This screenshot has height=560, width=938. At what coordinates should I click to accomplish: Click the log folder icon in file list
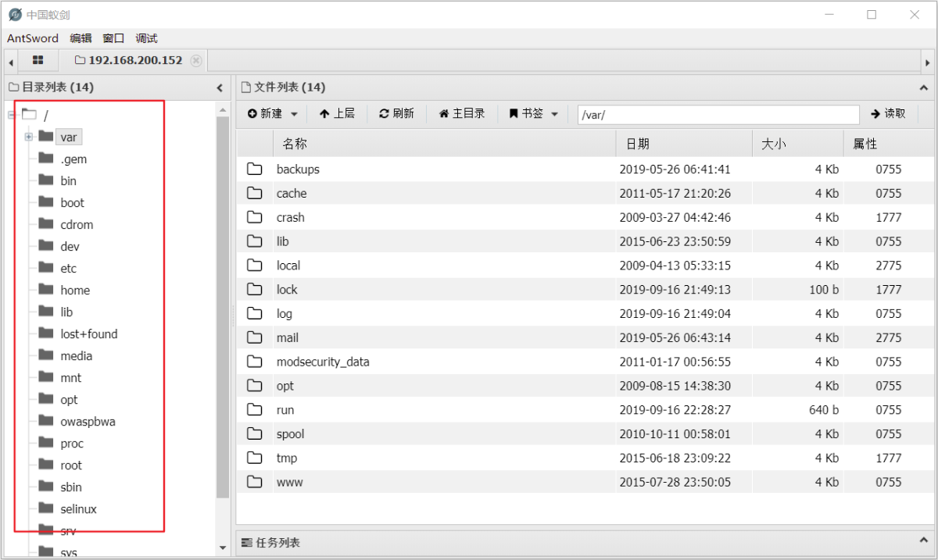[254, 313]
